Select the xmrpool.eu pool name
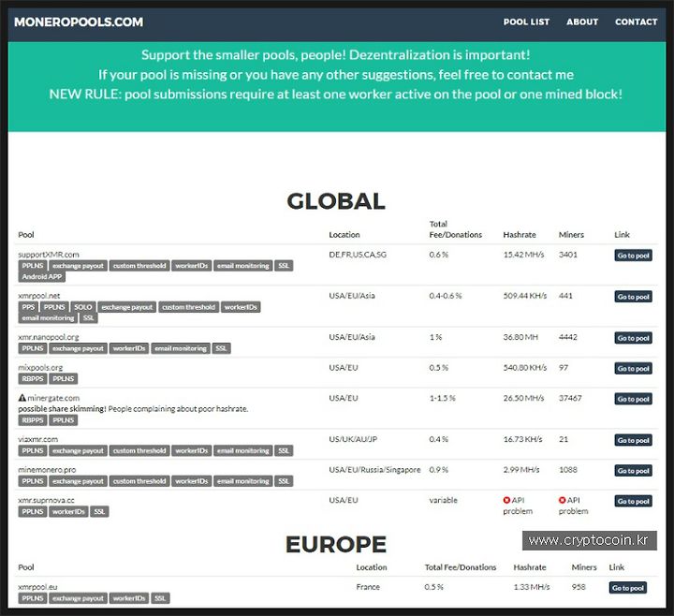The image size is (674, 616). coord(37,587)
